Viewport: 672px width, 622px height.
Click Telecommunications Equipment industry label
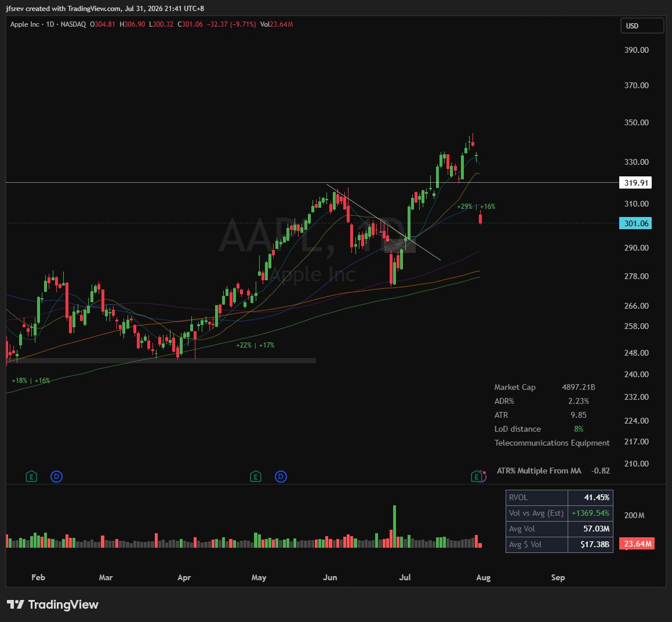pyautogui.click(x=552, y=443)
